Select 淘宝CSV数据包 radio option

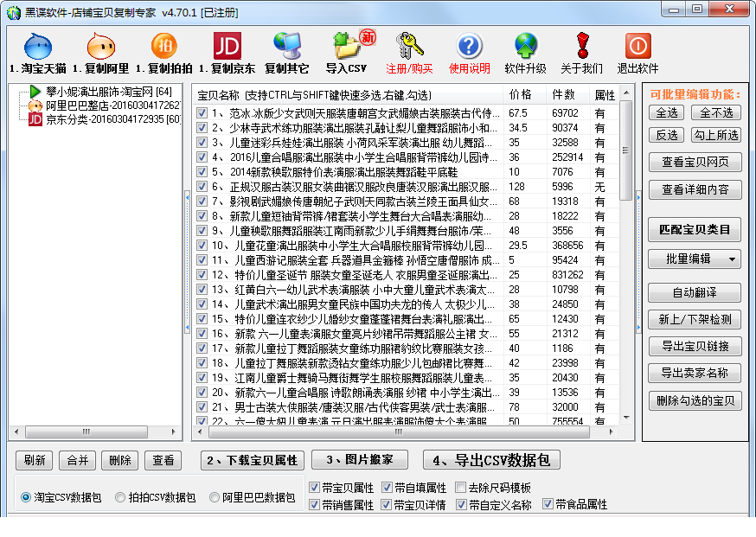(26, 497)
